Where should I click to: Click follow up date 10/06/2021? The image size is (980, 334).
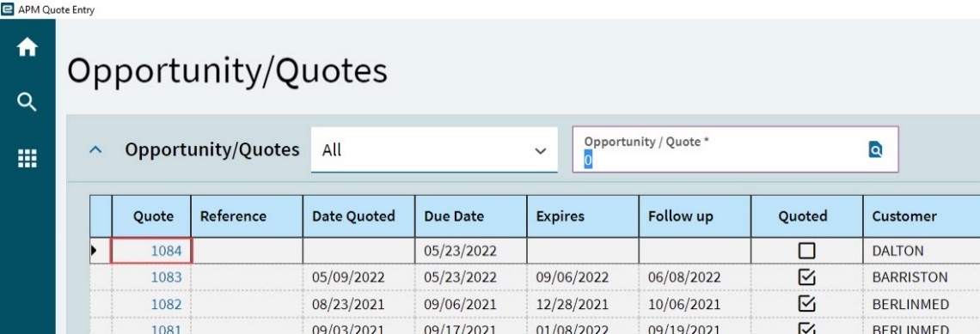click(695, 304)
